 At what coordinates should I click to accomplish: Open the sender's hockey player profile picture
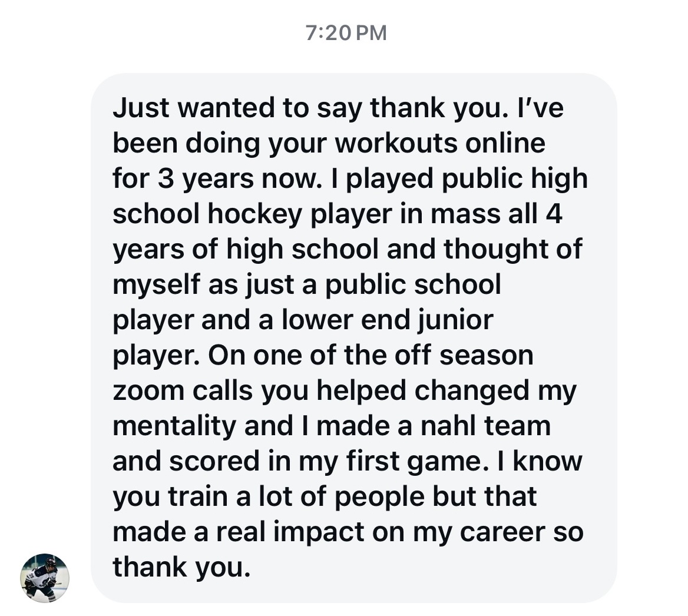point(45,578)
